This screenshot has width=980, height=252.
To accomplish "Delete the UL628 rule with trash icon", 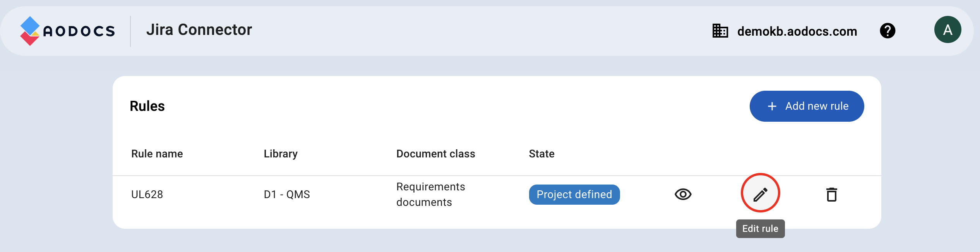I will 831,194.
